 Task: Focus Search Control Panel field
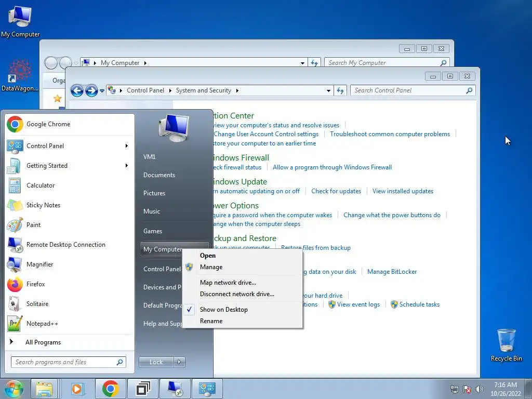(413, 90)
